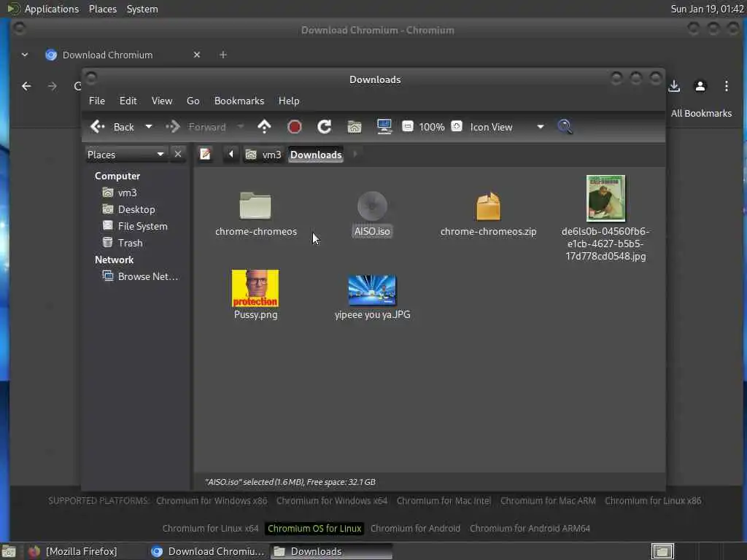Select the chrome-chromeos.zip archive icon
The height and width of the screenshot is (560, 747).
tap(488, 206)
